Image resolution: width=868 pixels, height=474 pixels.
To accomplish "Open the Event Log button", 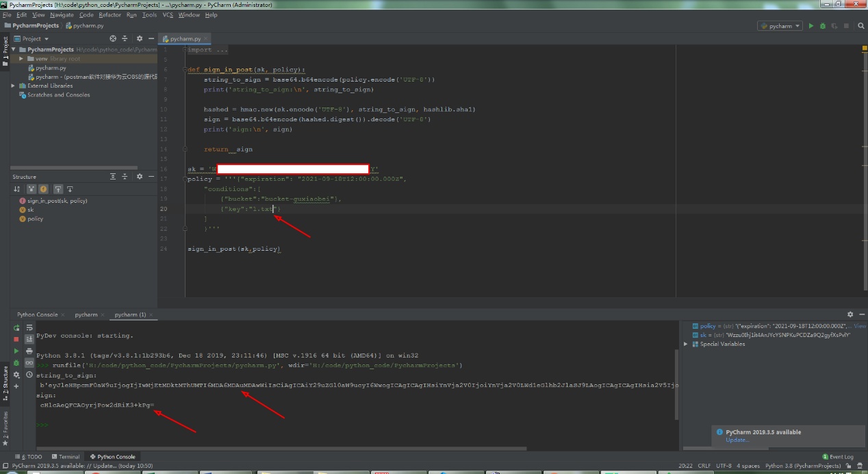I will click(x=839, y=457).
